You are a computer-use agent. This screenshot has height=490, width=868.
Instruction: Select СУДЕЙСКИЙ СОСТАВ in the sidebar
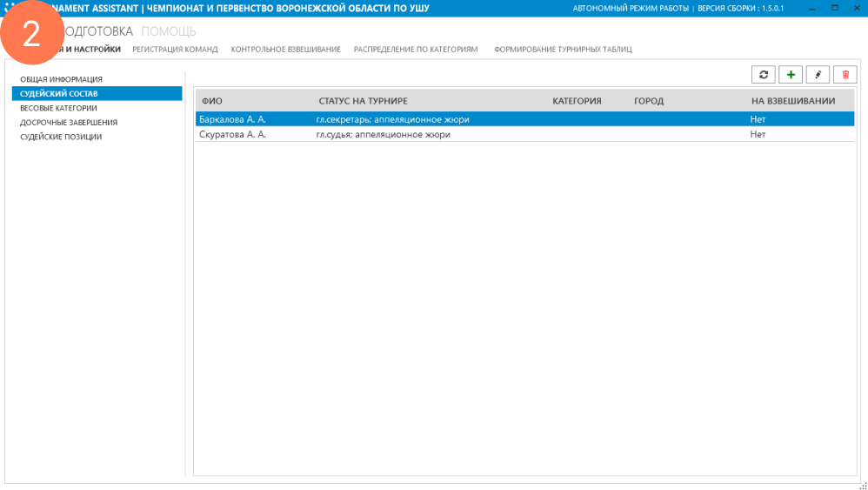pyautogui.click(x=59, y=93)
